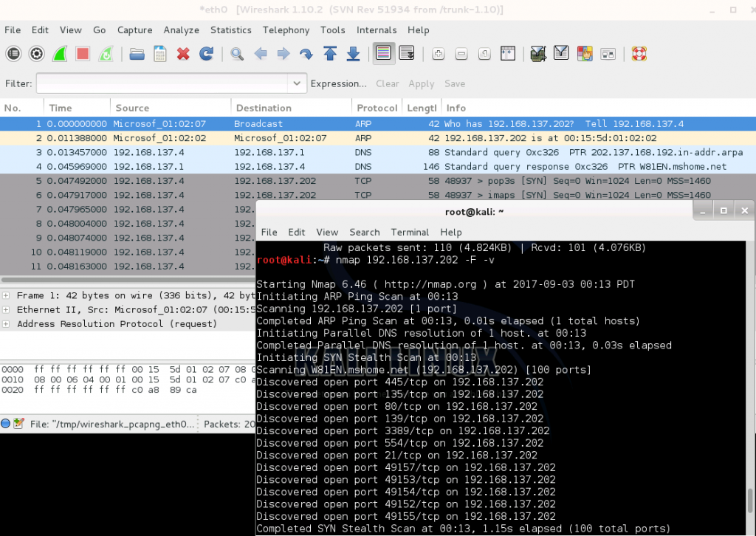Open the terminal window's Edit menu
756x536 pixels.
coord(297,232)
